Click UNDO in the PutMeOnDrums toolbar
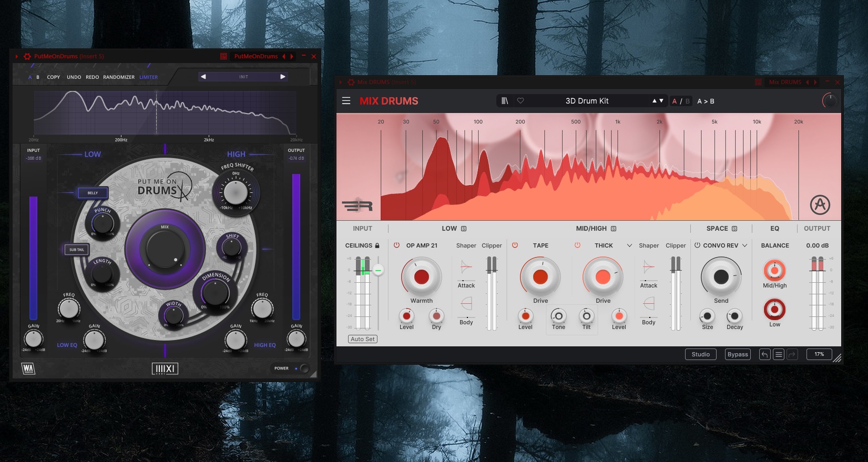Viewport: 868px width, 462px height. click(74, 77)
